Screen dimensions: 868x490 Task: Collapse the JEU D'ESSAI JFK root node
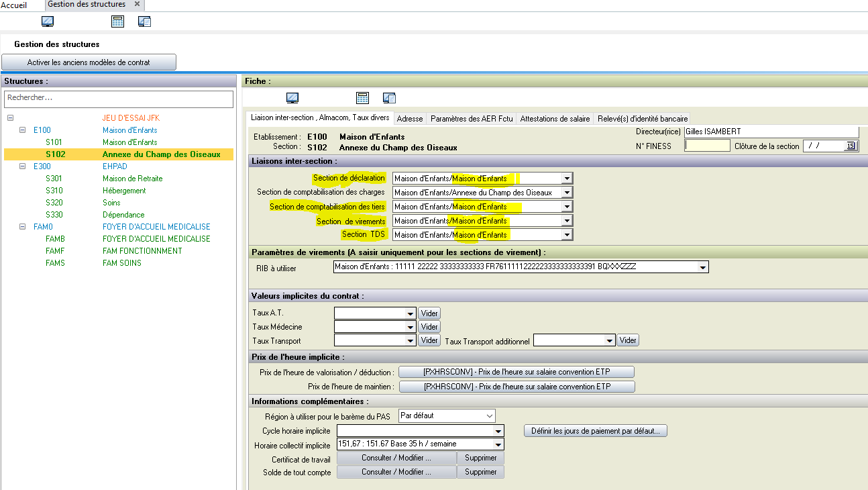coord(11,118)
